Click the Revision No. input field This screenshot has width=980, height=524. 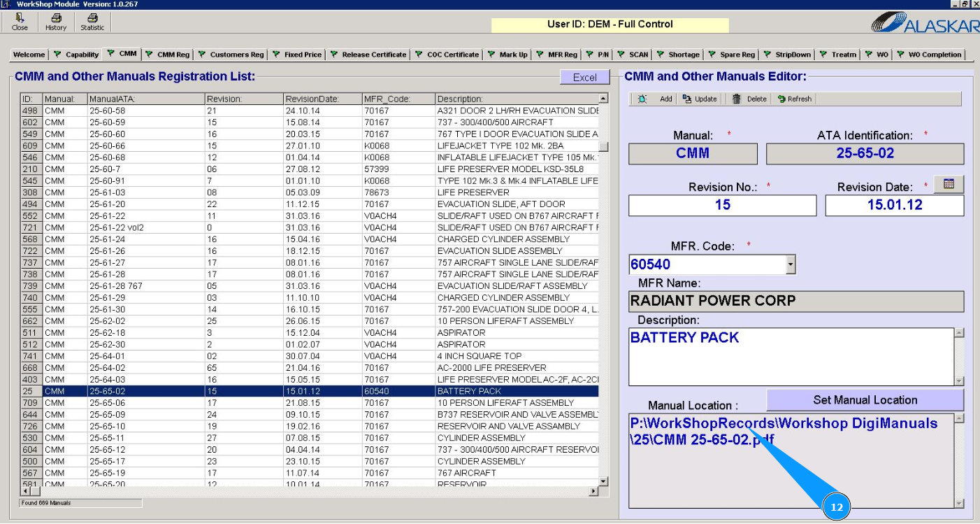coord(722,206)
